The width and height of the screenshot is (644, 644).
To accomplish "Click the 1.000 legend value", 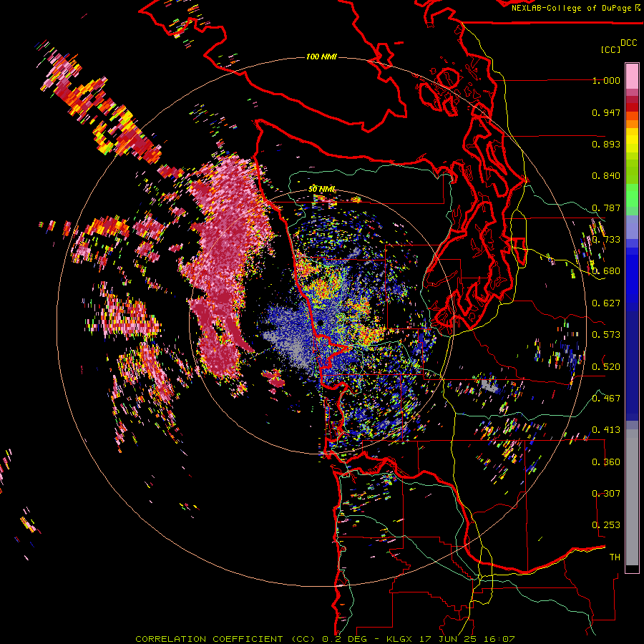I will (606, 80).
